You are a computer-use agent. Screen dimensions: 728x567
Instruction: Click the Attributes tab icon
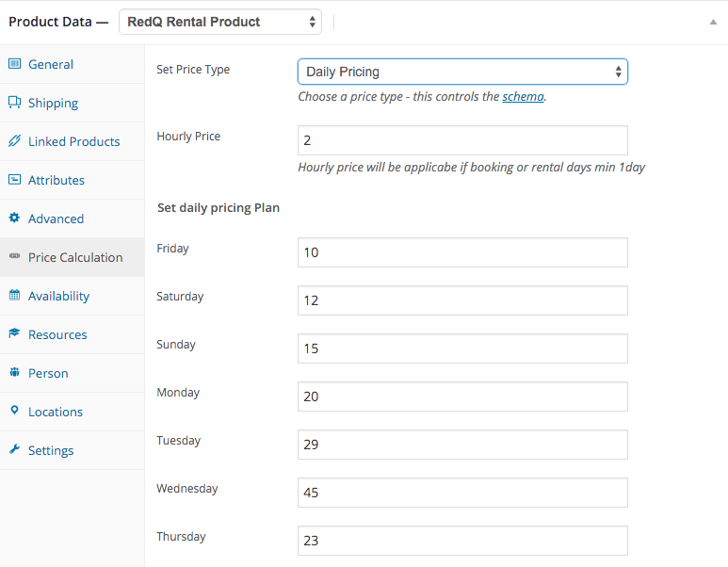point(14,179)
